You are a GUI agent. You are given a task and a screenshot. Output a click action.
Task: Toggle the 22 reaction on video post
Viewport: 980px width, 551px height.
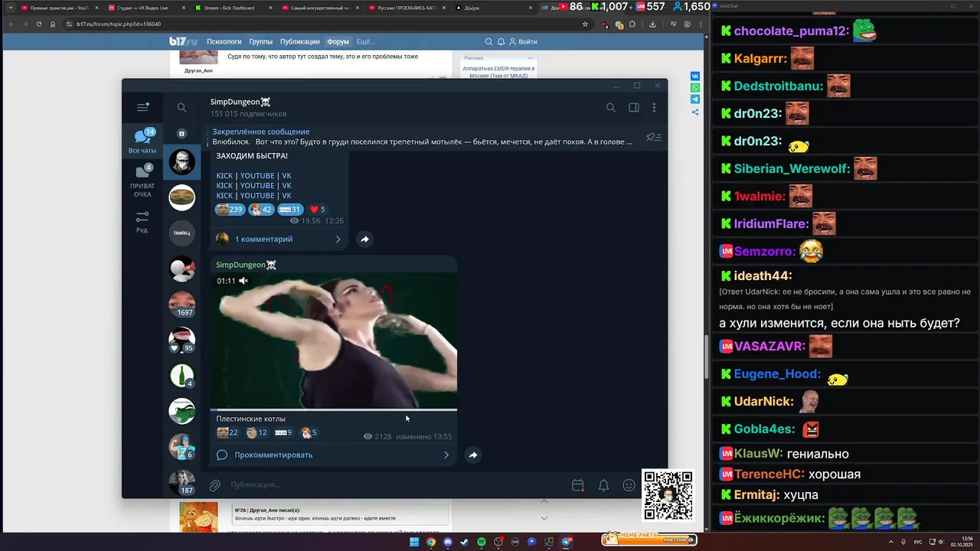point(227,432)
